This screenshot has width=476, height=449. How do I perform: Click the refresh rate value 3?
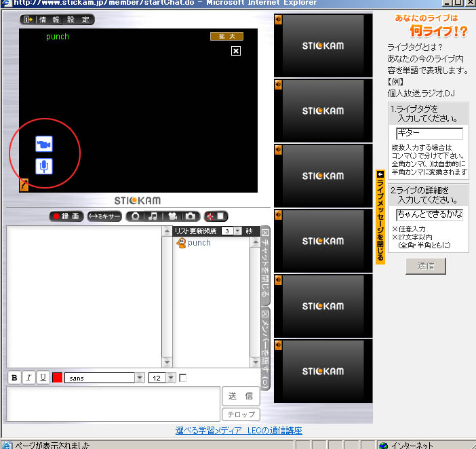tap(227, 231)
